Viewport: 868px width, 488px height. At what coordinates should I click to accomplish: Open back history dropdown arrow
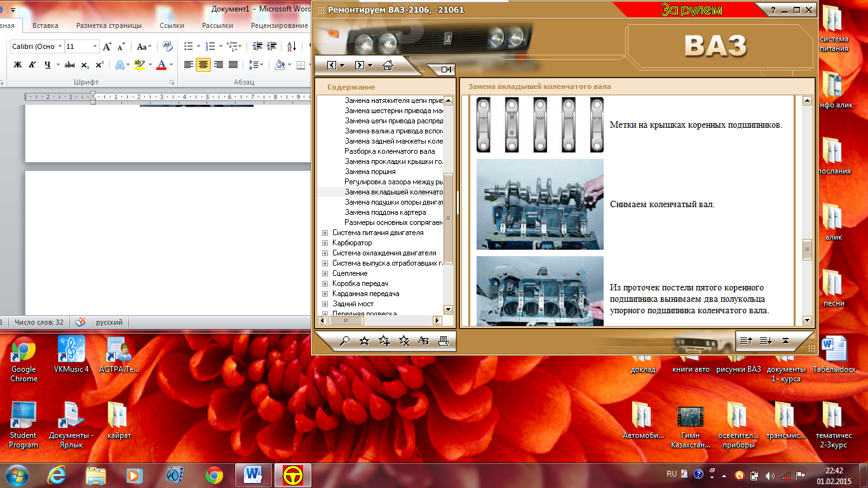(342, 65)
